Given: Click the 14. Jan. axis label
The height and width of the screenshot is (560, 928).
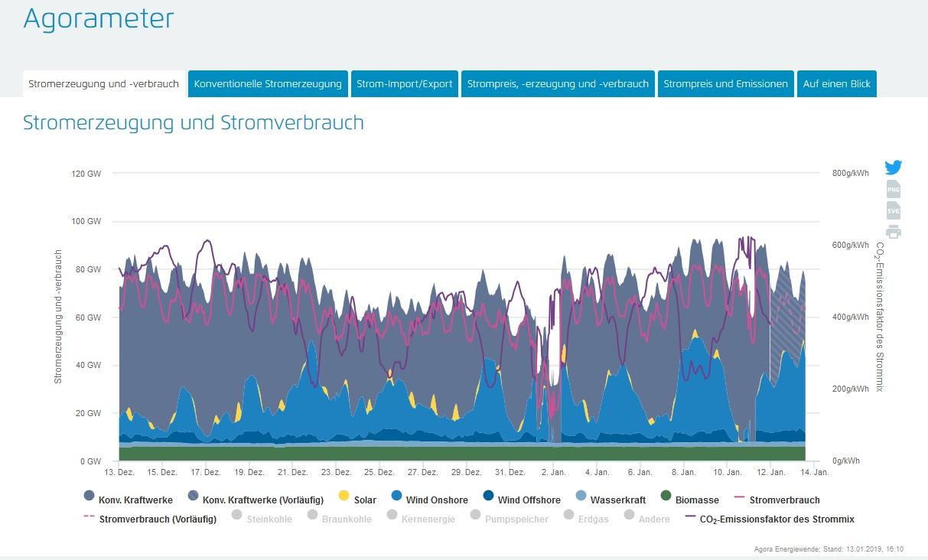Looking at the screenshot, I should (x=816, y=472).
